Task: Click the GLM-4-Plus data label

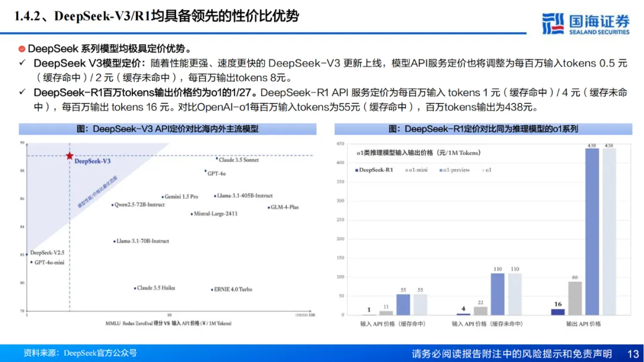Action: 284,207
